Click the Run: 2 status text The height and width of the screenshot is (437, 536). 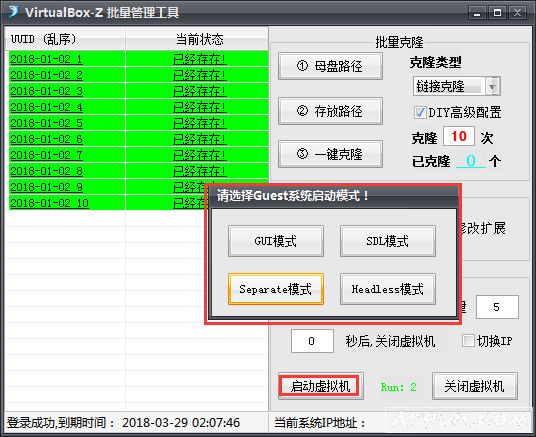click(x=398, y=387)
